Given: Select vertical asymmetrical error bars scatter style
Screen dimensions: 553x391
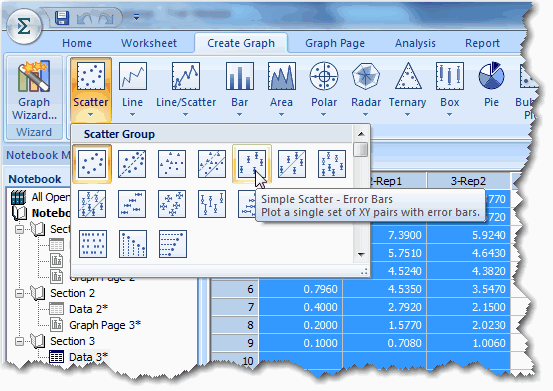Looking at the screenshot, I should click(212, 204).
